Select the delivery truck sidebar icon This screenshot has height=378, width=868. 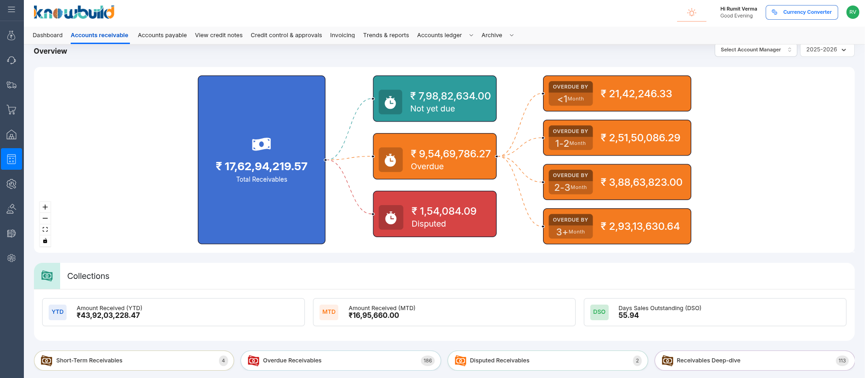point(11,85)
